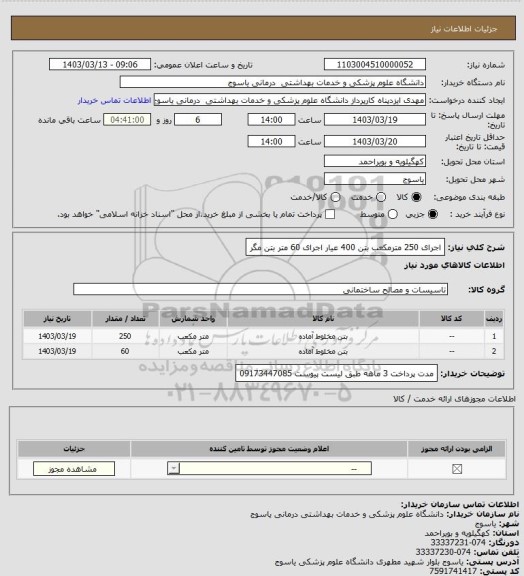This screenshot has height=576, width=524.
Task: Click the price validity 14:00 time field
Action: (272, 141)
